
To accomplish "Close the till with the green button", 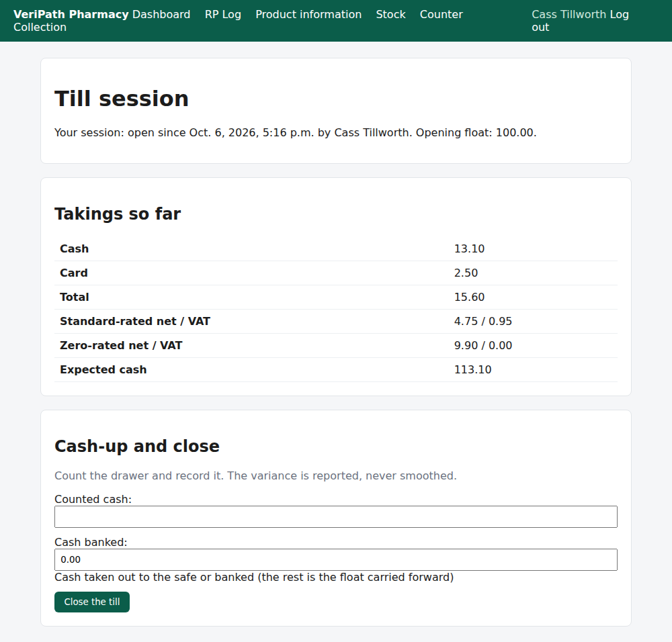I will (91, 602).
